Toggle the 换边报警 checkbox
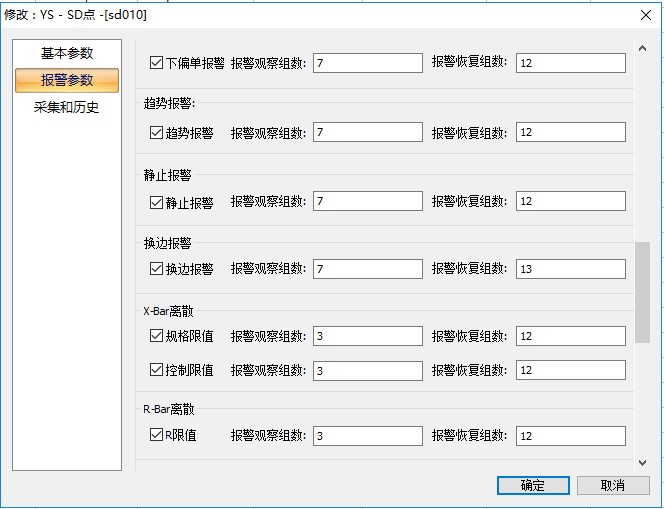Viewport: 664px width, 509px height. coord(156,269)
